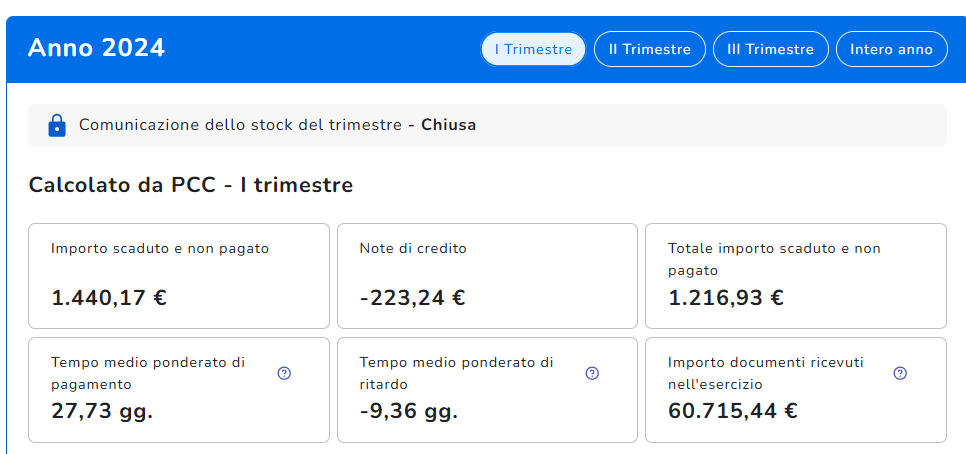Switch to the II Trimestre tab
The image size is (966, 454).
pos(650,49)
